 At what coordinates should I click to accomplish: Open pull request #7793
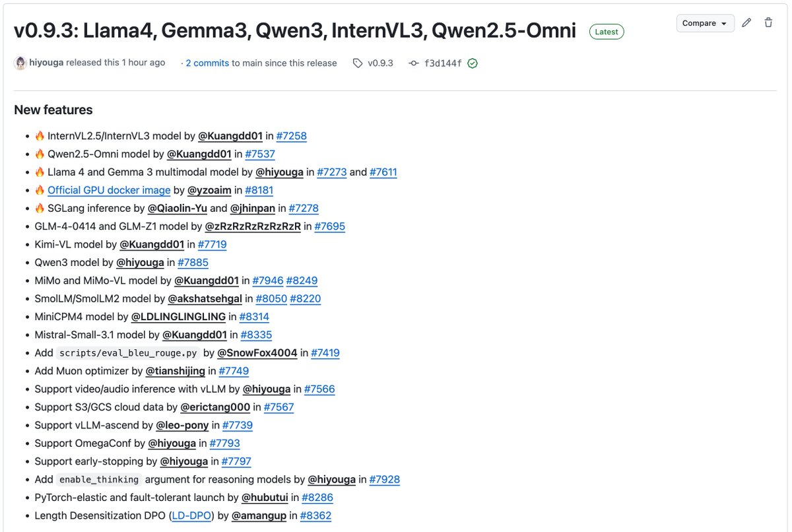click(224, 443)
